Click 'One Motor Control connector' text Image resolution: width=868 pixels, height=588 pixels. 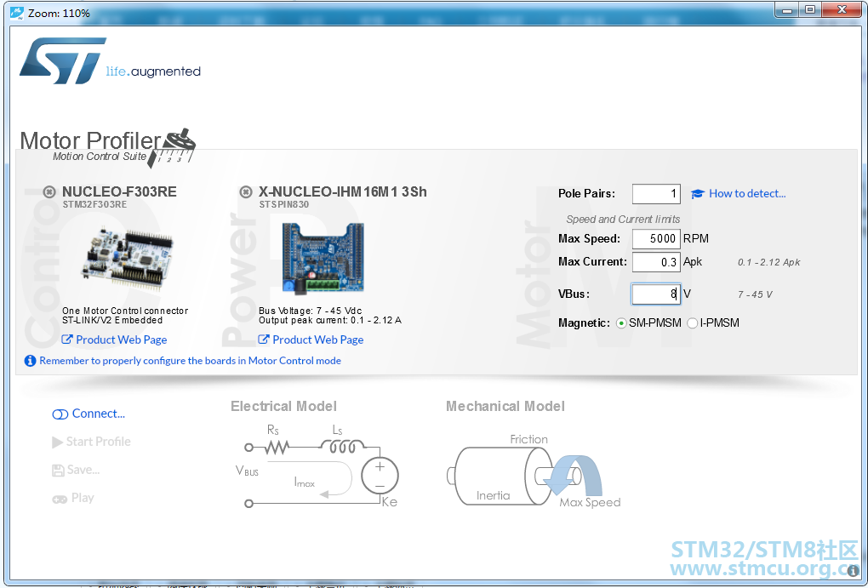[x=125, y=311]
